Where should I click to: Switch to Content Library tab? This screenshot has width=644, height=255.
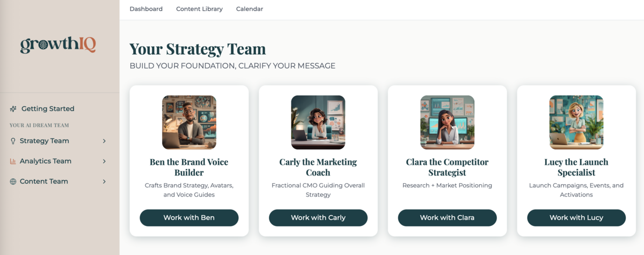coord(199,9)
